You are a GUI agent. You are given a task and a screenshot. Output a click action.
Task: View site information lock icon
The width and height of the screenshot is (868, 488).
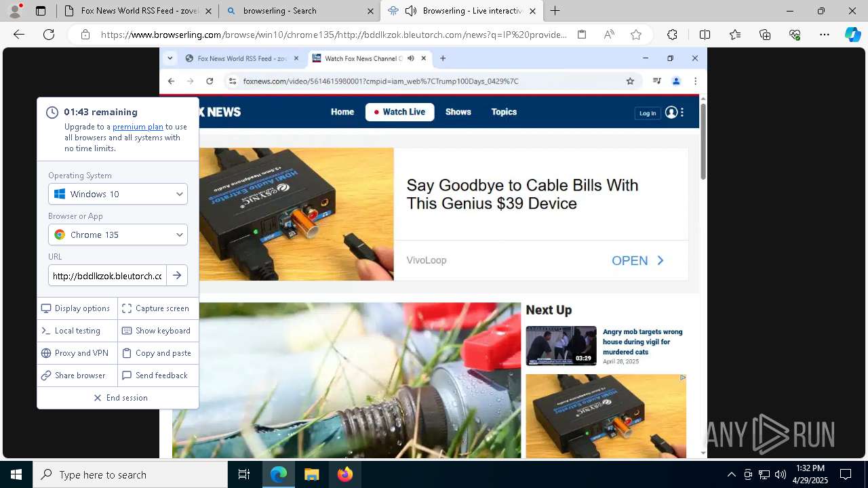pyautogui.click(x=85, y=35)
